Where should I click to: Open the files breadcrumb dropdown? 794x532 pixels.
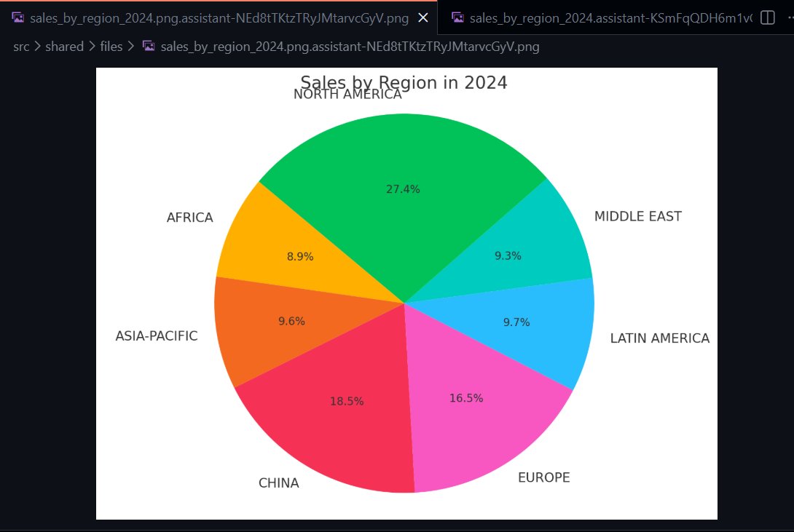pyautogui.click(x=111, y=46)
